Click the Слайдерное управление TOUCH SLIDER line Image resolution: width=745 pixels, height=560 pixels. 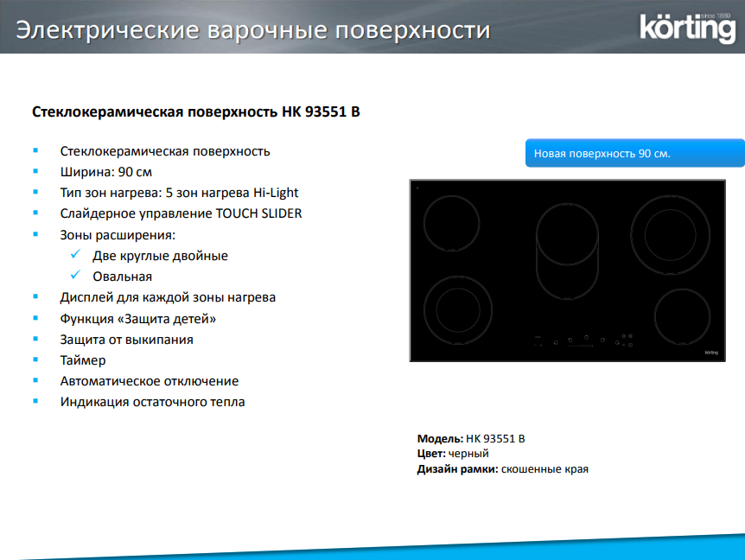181,213
